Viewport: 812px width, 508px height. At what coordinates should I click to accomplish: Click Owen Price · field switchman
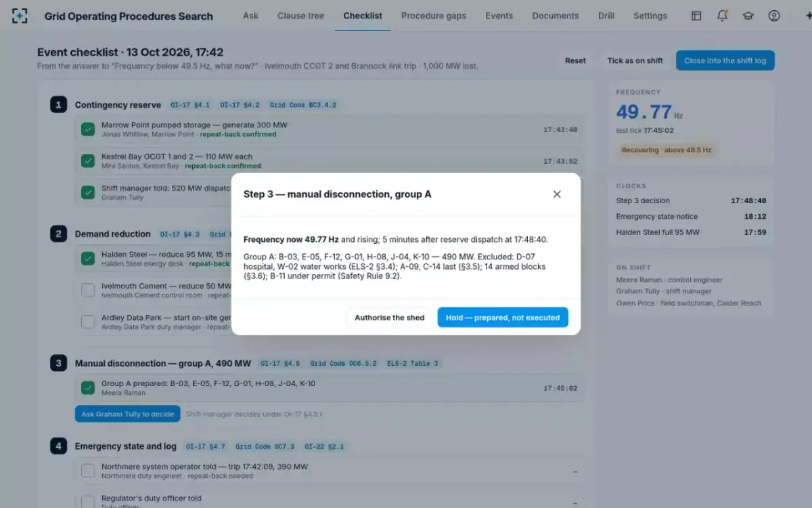(689, 303)
